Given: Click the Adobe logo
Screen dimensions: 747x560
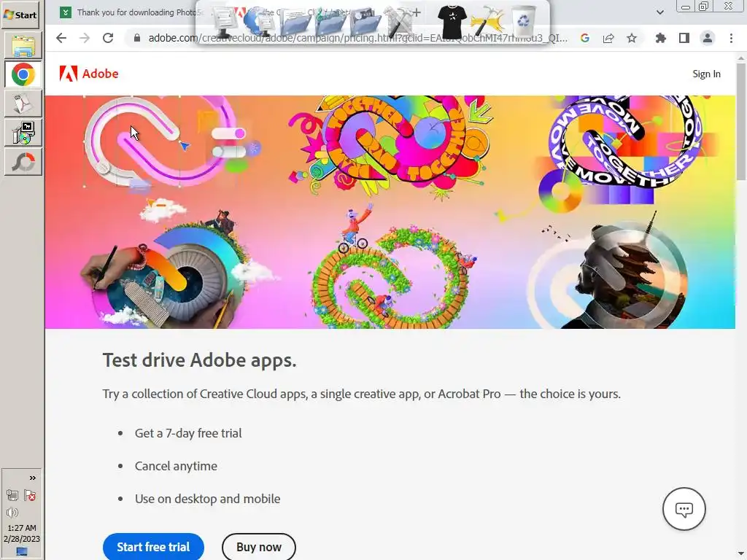Looking at the screenshot, I should click(89, 74).
